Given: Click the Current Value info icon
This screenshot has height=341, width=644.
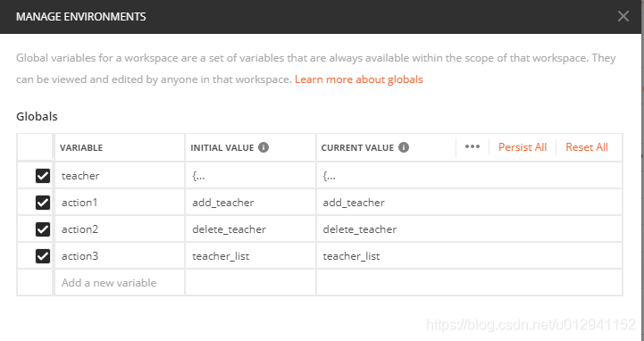Looking at the screenshot, I should [404, 147].
